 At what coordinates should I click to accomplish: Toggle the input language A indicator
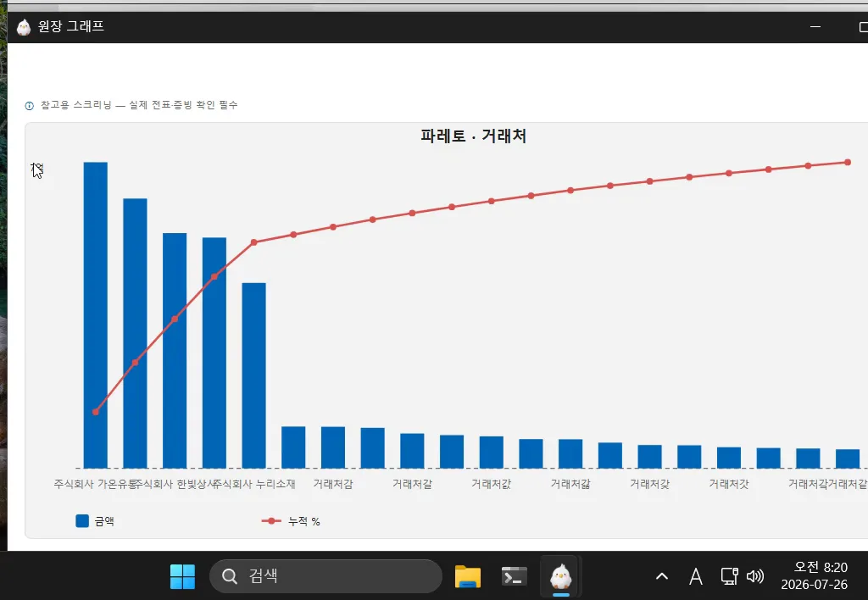click(x=696, y=577)
